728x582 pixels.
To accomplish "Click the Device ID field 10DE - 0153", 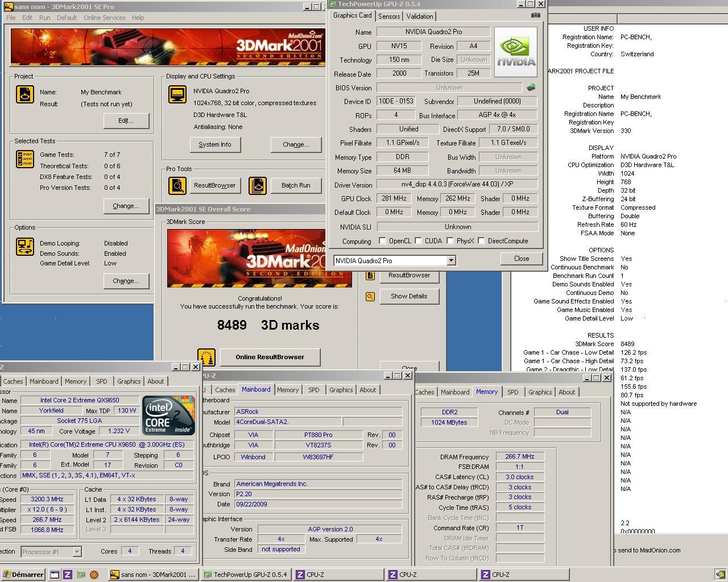I will (396, 101).
